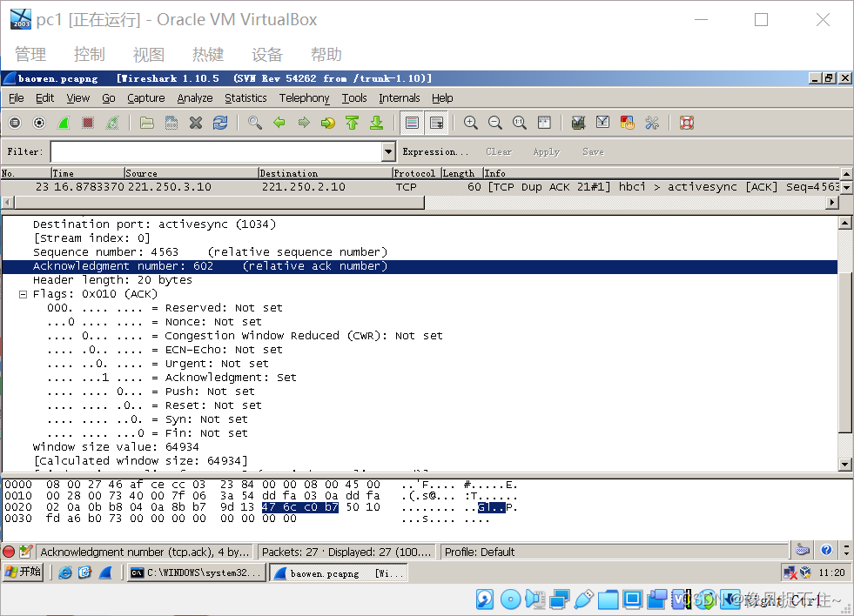Go to packet number icon
This screenshot has height=616, width=854.
pos(328,123)
